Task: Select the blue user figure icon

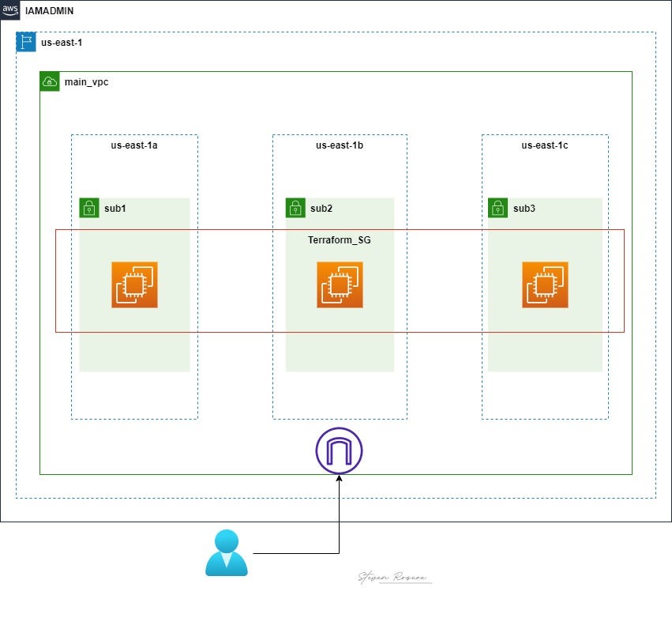Action: 228,552
